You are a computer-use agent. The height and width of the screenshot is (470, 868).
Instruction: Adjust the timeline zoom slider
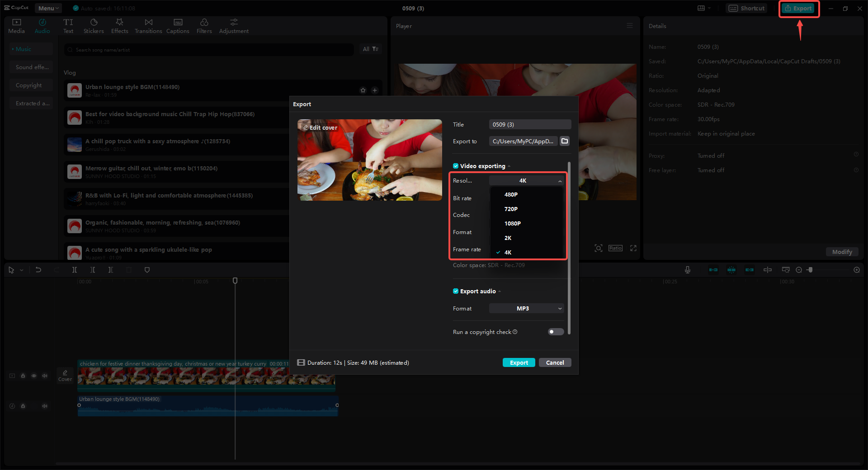coord(810,270)
